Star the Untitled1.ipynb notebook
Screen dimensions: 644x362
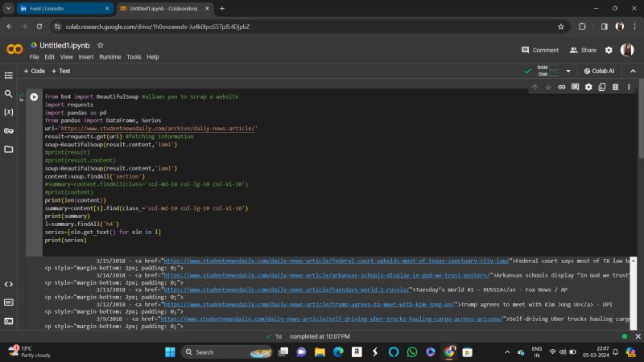click(101, 46)
